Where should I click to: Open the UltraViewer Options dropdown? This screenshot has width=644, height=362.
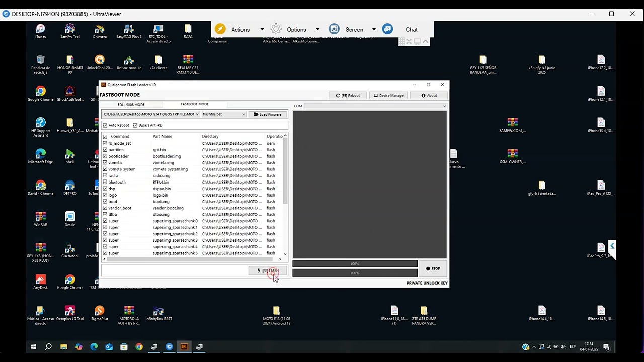pos(317,30)
